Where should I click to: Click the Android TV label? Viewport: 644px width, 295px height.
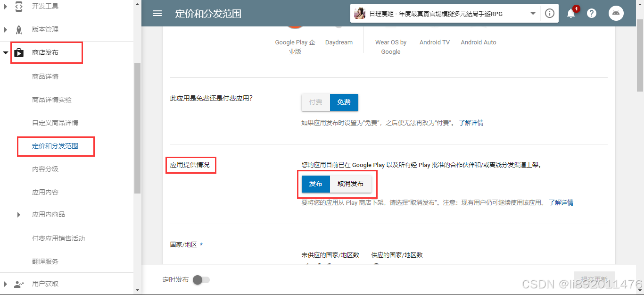coord(435,42)
